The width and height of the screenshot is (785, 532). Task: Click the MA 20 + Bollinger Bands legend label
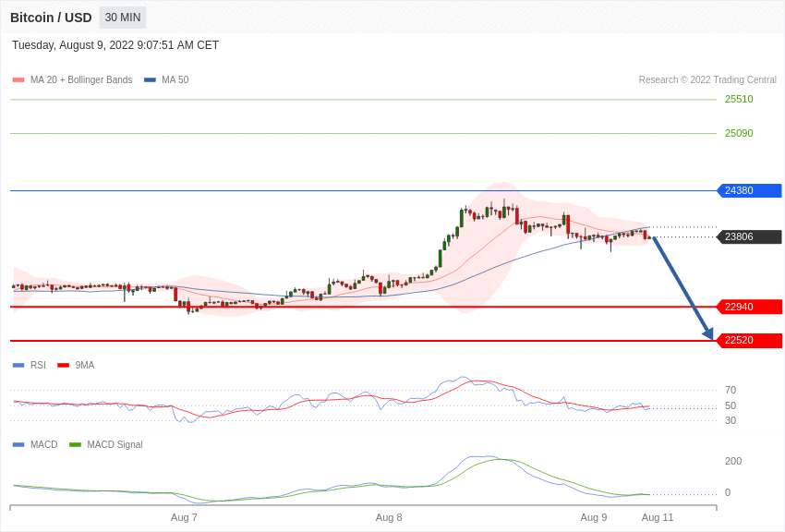point(81,79)
